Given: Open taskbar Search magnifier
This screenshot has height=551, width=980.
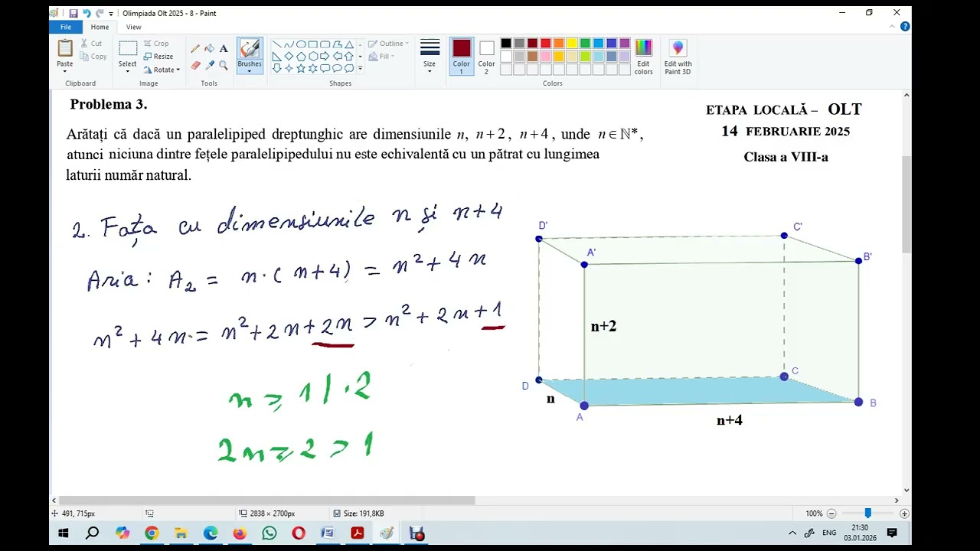Looking at the screenshot, I should click(92, 533).
